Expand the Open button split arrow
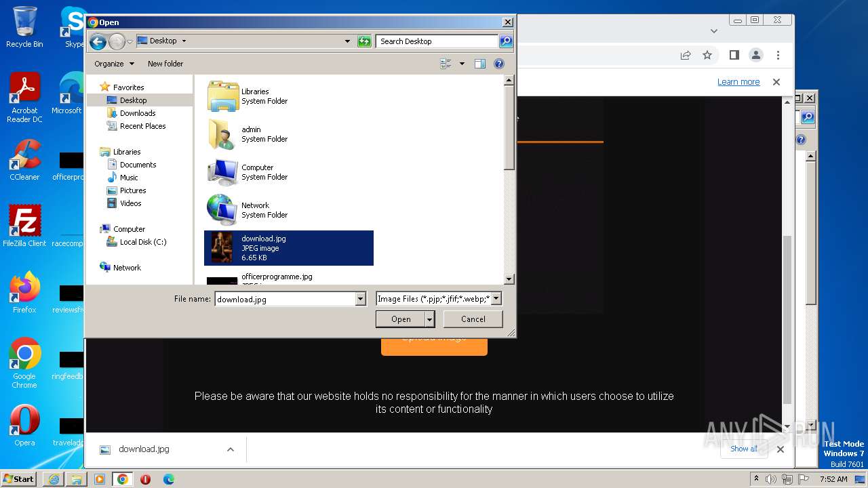The width and height of the screenshot is (868, 488). 429,319
